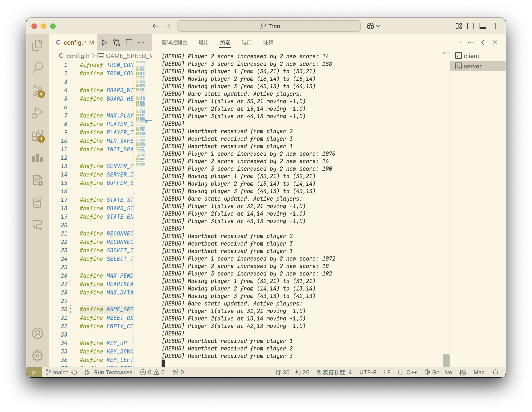Open Source Control with 4 changes
Screen dimensions: 532x412
(37, 91)
